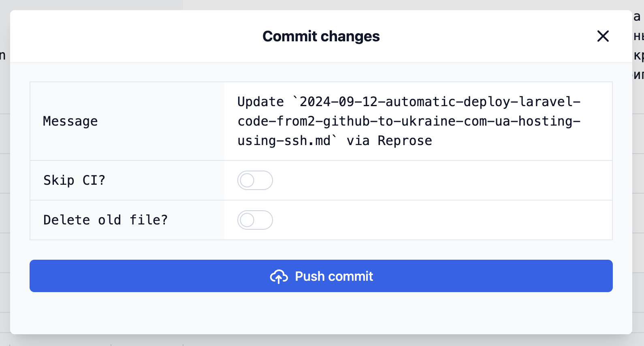Screen dimensions: 644x346
Task: Turn on the Delete old file switch
Action: tap(255, 220)
